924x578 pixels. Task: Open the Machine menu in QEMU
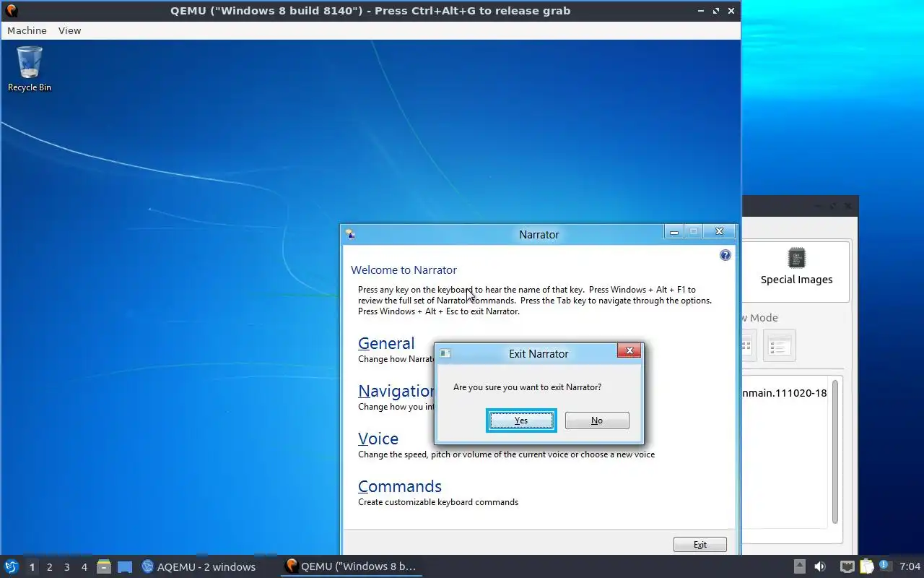27,30
